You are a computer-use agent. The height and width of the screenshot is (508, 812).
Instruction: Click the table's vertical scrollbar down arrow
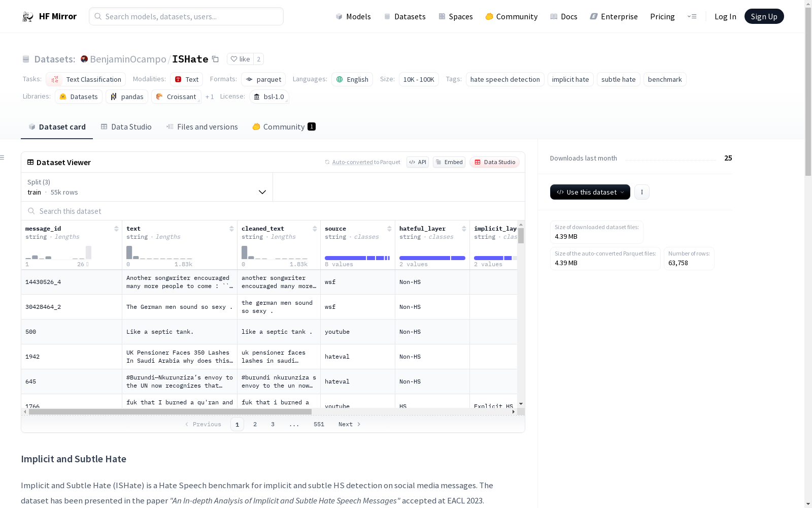click(521, 404)
